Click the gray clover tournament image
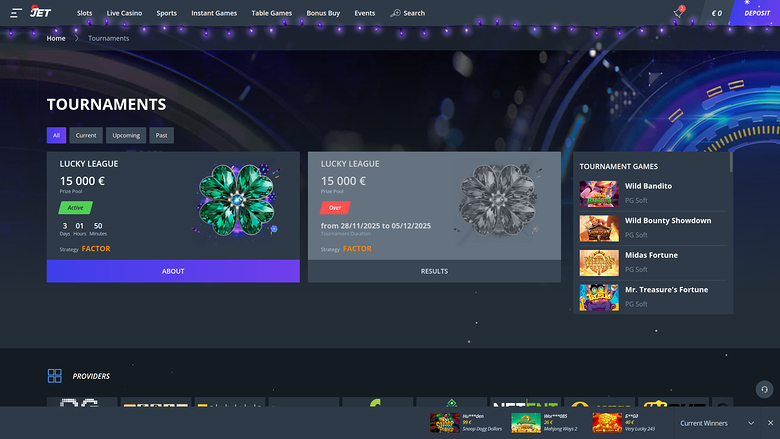This screenshot has height=439, width=780. click(x=497, y=200)
